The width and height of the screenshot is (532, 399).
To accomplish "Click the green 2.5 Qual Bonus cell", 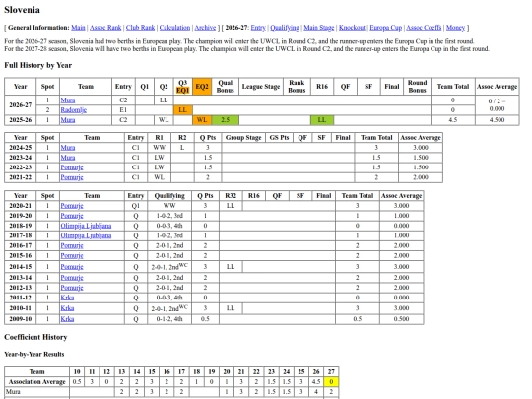I will point(226,120).
